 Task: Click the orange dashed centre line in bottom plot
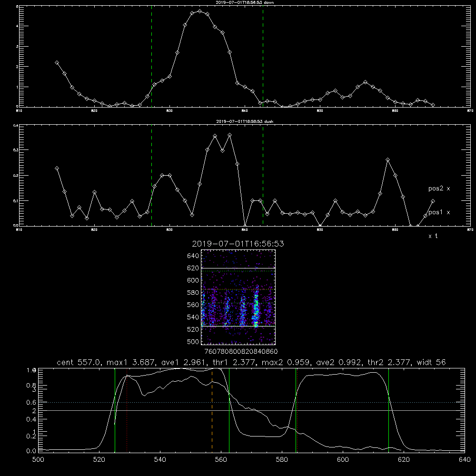(x=212, y=410)
